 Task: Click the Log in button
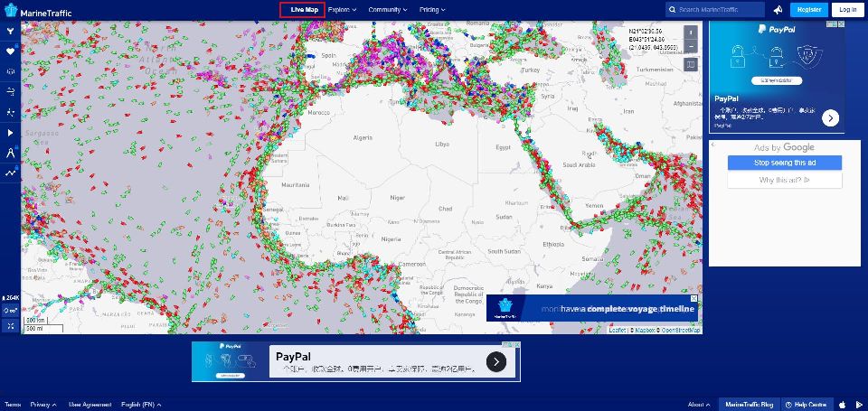pyautogui.click(x=847, y=9)
